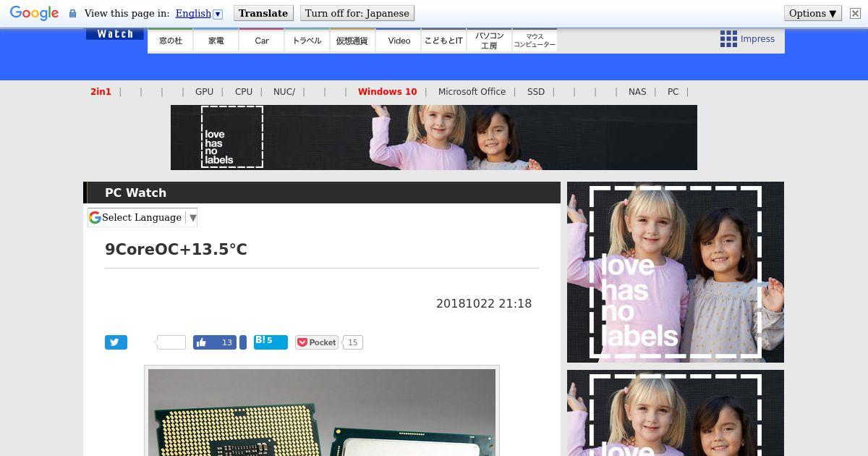
Task: Click the Google G icon in language selector
Action: [95, 217]
